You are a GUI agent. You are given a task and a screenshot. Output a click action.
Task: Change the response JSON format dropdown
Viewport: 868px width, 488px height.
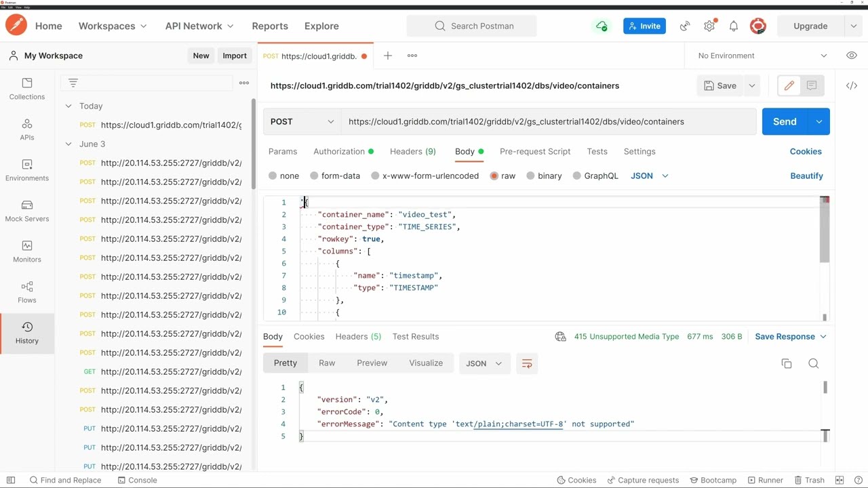(x=484, y=363)
